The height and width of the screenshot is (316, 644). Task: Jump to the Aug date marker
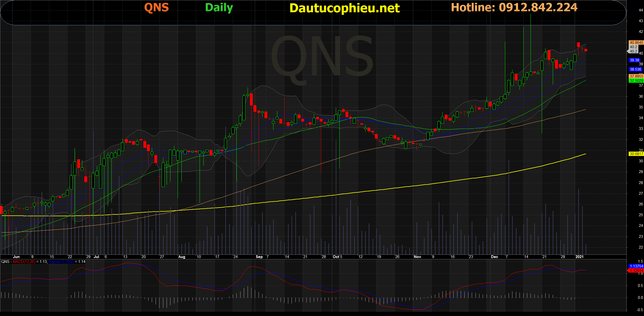pyautogui.click(x=182, y=257)
